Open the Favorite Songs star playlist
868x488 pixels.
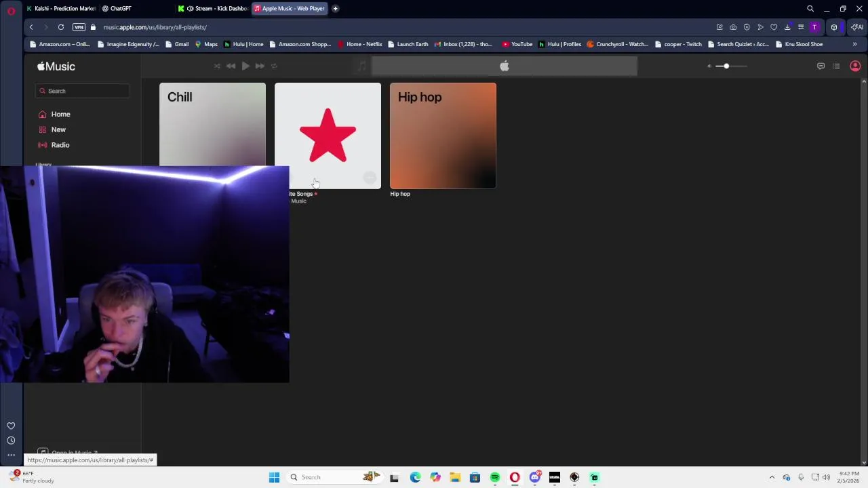pyautogui.click(x=328, y=136)
